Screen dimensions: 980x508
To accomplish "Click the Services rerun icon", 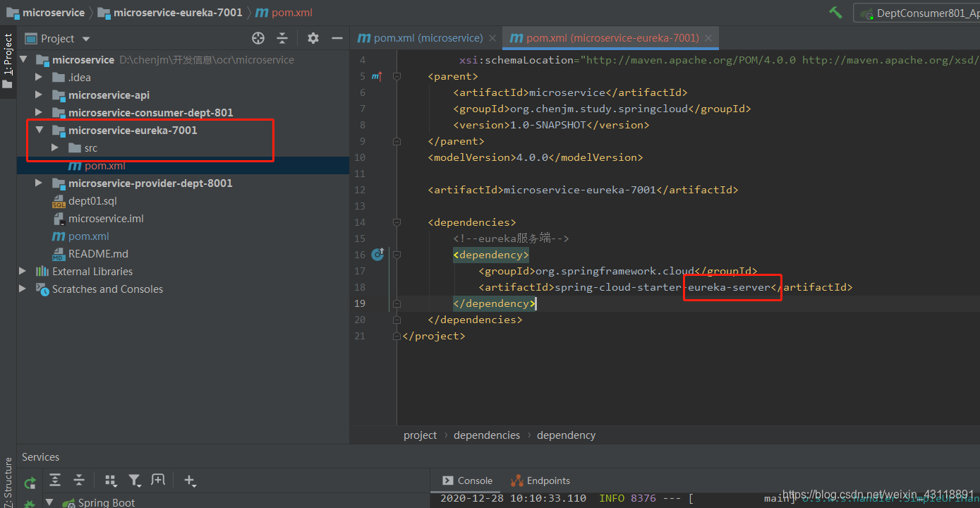I will (30, 483).
